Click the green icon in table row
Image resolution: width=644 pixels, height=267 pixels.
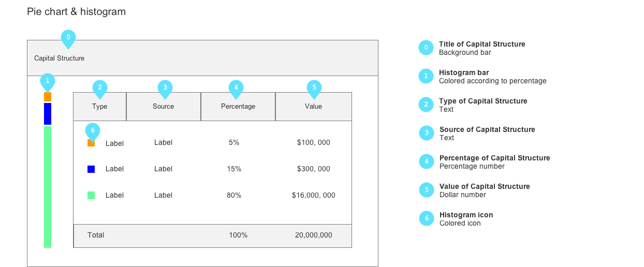pyautogui.click(x=91, y=196)
